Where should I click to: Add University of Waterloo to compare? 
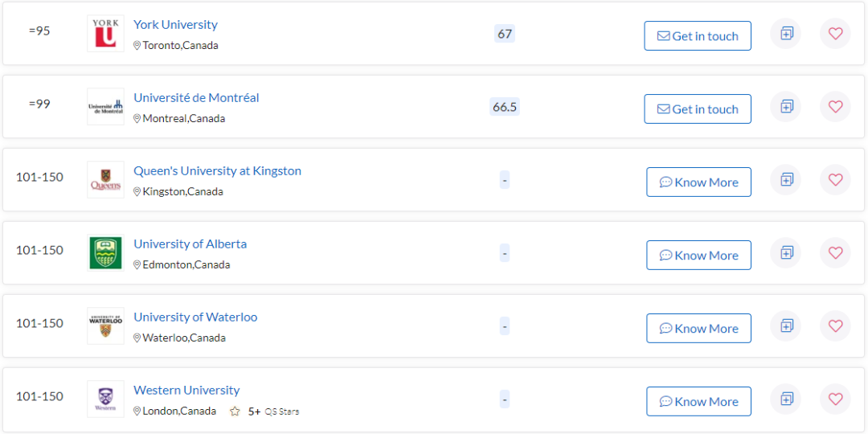point(785,326)
